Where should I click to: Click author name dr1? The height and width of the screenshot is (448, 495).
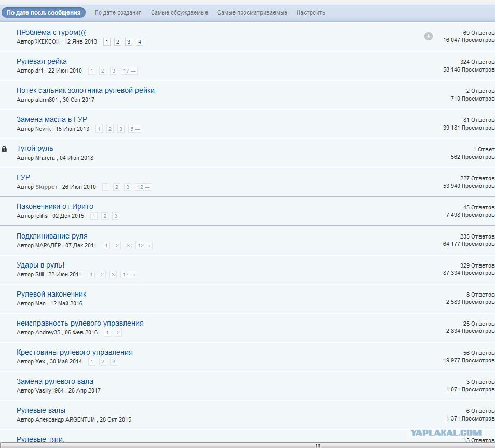tap(39, 71)
